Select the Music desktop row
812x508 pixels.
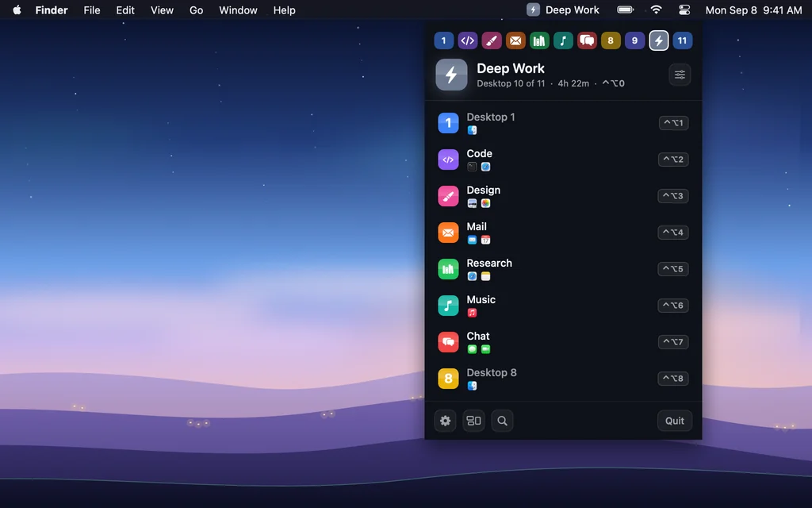(x=564, y=306)
